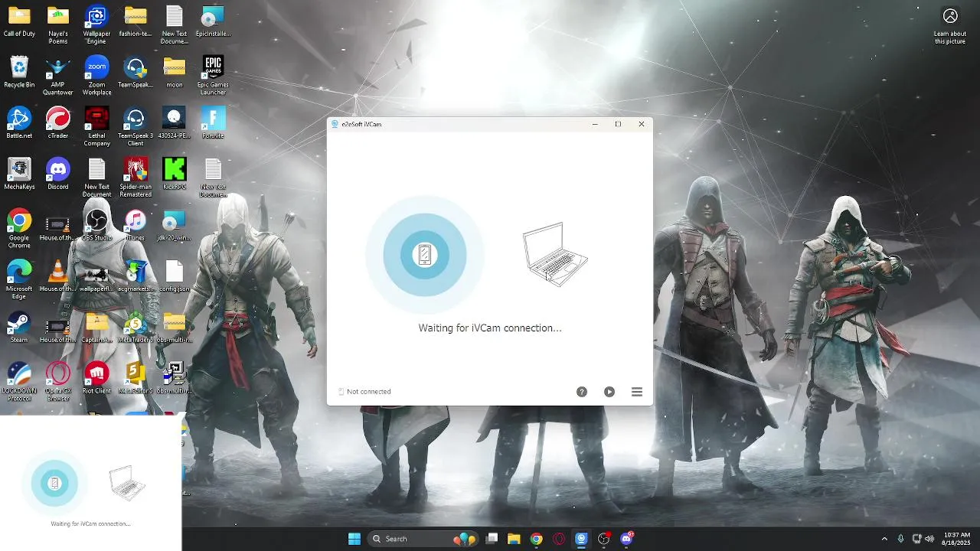Viewport: 980px width, 551px height.
Task: Click the iVCam preview thumbnail at bottom-left
Action: pyautogui.click(x=90, y=483)
